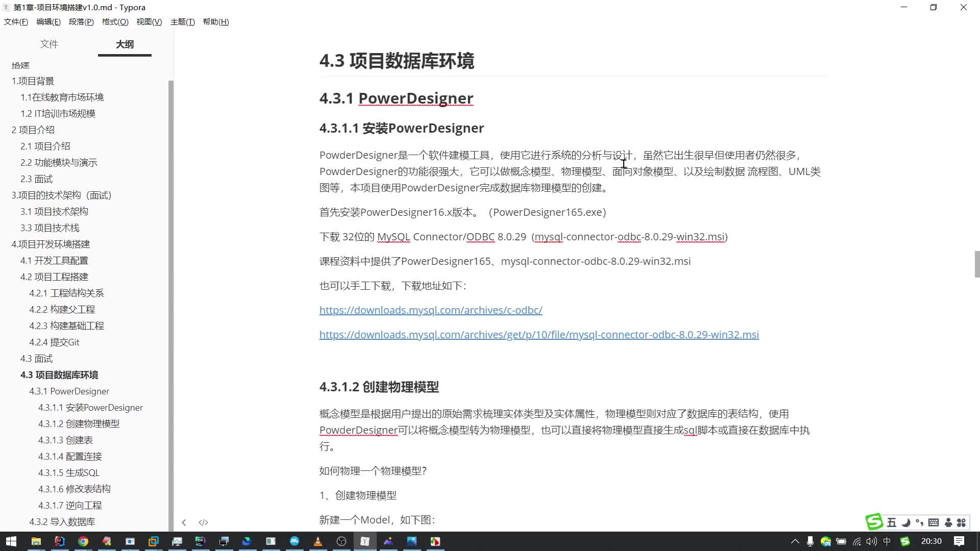Open Windows Start menu
This screenshot has width=980, height=551.
click(x=11, y=541)
